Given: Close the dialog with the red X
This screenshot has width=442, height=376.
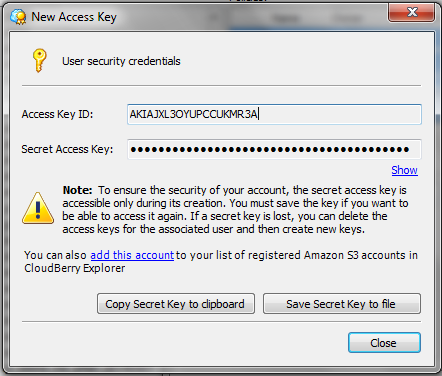Looking at the screenshot, I should click(412, 13).
